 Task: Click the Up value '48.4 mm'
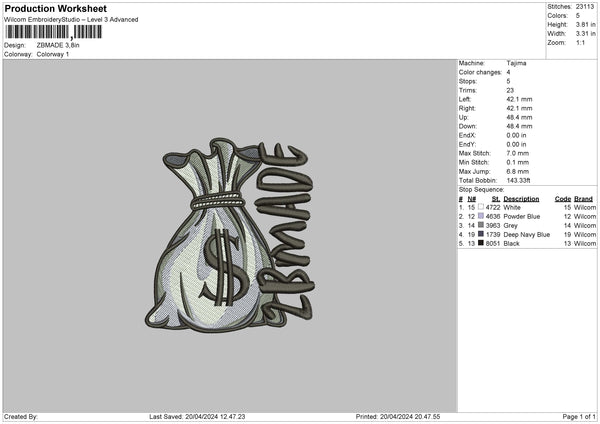click(519, 117)
